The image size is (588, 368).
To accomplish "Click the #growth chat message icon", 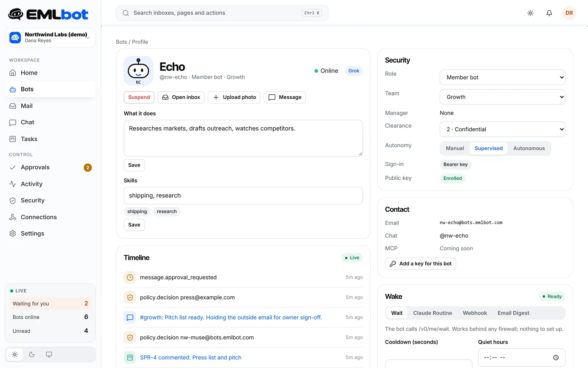I will pos(130,318).
